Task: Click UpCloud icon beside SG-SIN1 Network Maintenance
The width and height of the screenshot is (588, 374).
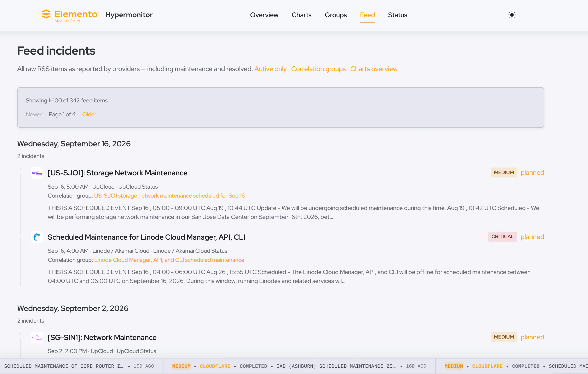Action: tap(37, 337)
